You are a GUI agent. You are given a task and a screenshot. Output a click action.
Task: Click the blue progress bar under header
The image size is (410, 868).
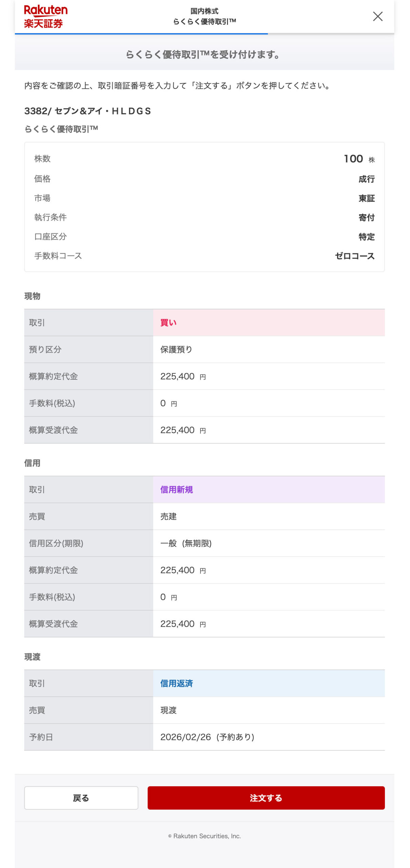pos(141,34)
